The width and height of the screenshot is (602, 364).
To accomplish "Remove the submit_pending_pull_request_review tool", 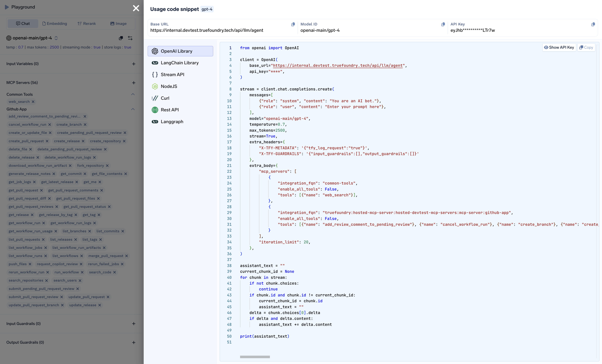I will [x=77, y=289].
